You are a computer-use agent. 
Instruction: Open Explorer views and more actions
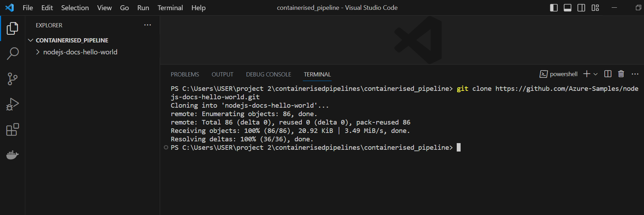[148, 25]
